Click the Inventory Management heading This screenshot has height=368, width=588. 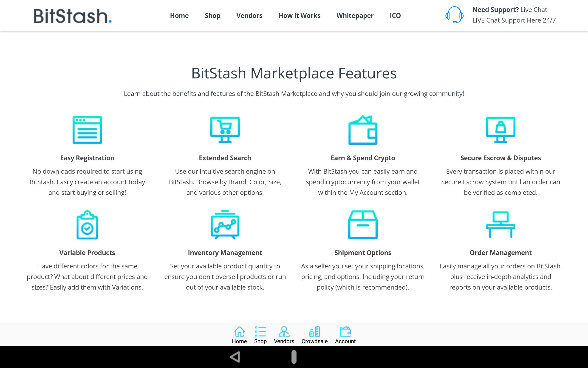(225, 253)
